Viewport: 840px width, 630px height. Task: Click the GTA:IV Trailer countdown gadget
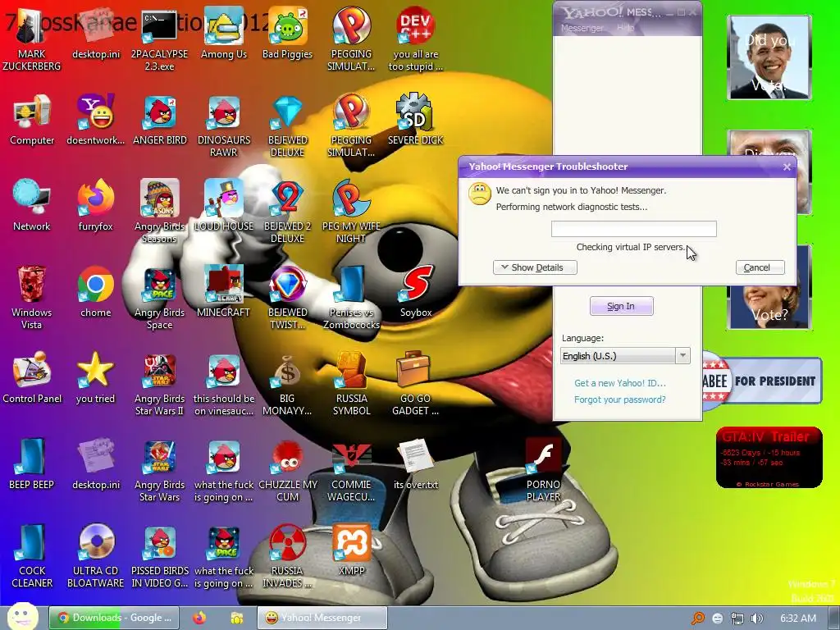(x=769, y=458)
